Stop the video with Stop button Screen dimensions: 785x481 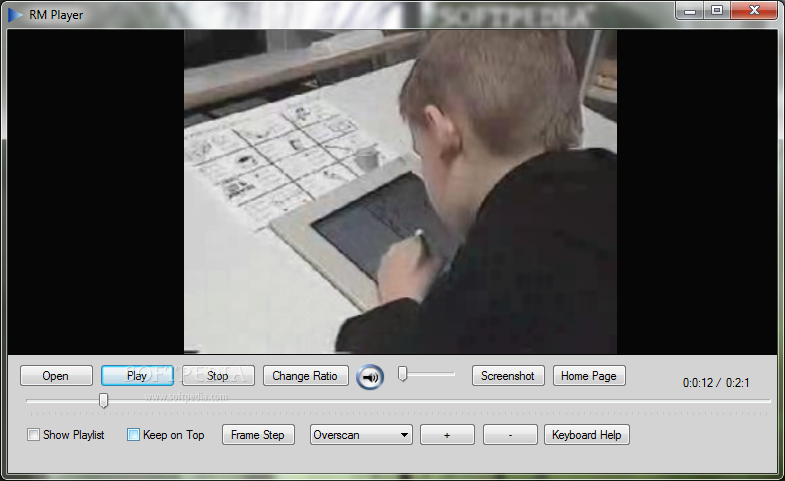point(218,376)
